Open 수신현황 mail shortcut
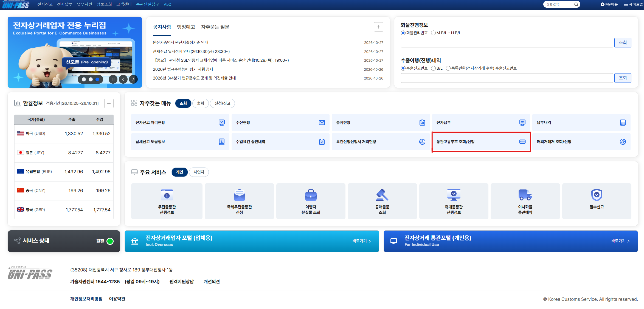 [x=280, y=123]
